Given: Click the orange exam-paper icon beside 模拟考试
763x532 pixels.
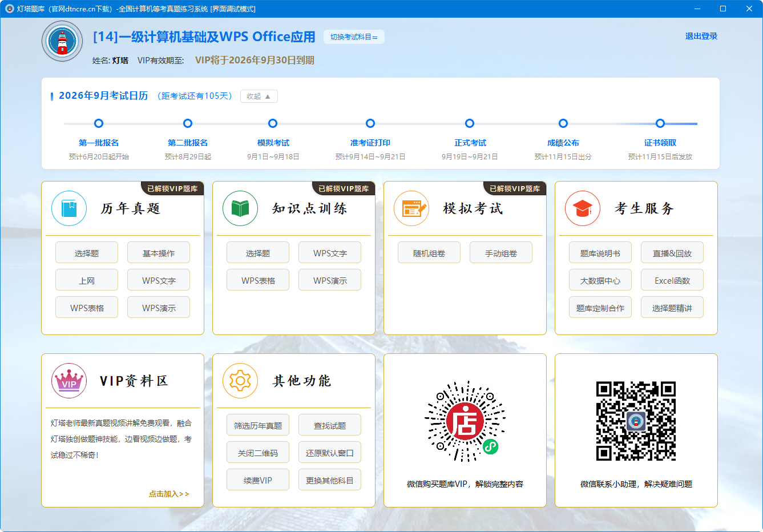Looking at the screenshot, I should point(411,208).
